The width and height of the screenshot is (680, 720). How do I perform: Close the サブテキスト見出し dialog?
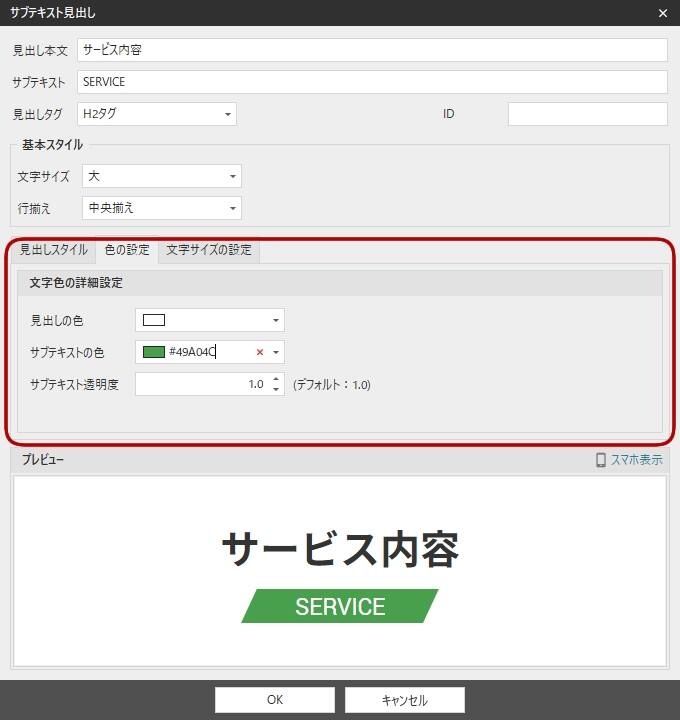click(662, 13)
